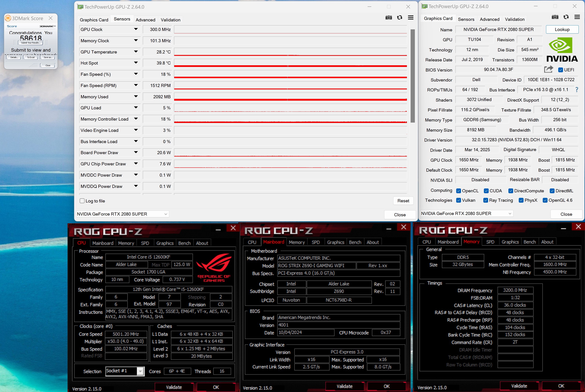Click Save as button in 3DMark Score window
This screenshot has width=585, height=392.
[x=48, y=58]
